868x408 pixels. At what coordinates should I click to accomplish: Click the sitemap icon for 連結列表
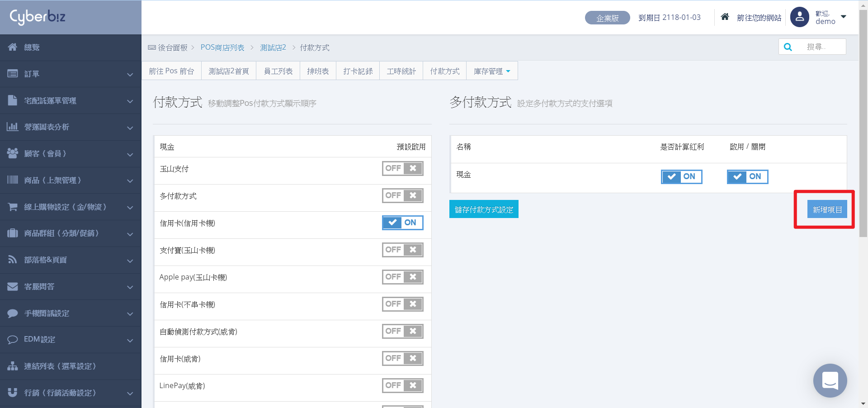click(x=13, y=366)
